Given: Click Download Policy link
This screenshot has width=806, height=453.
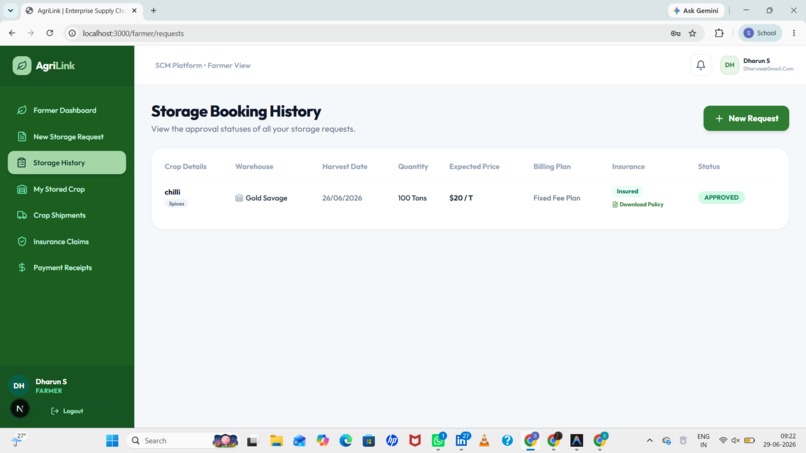Looking at the screenshot, I should pos(638,204).
